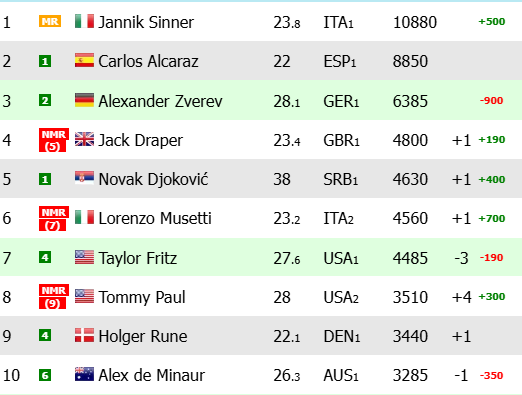This screenshot has height=395, width=522.
Task: Click the 10880 points value
Action: [415, 23]
